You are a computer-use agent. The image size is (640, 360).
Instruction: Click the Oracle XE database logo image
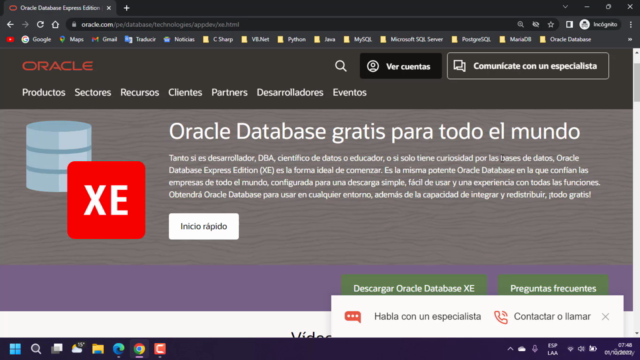(86, 180)
